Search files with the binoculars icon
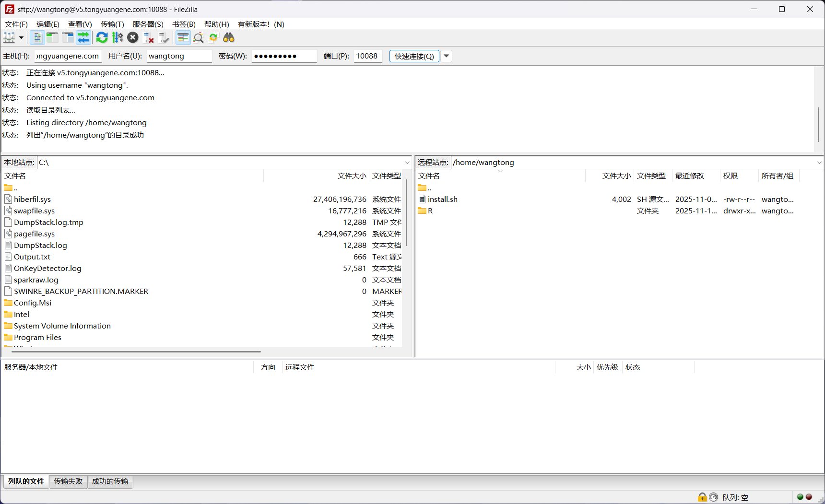The width and height of the screenshot is (825, 504). coord(229,37)
